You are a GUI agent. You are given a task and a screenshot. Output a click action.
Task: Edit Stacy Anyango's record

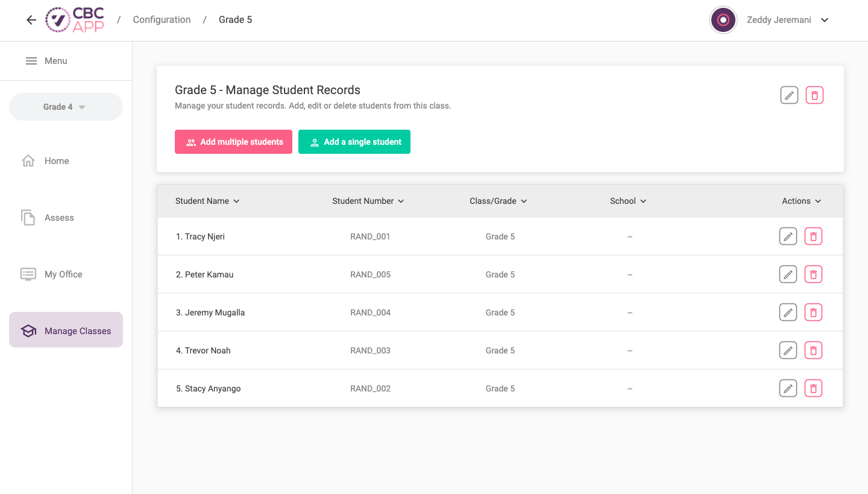click(788, 388)
